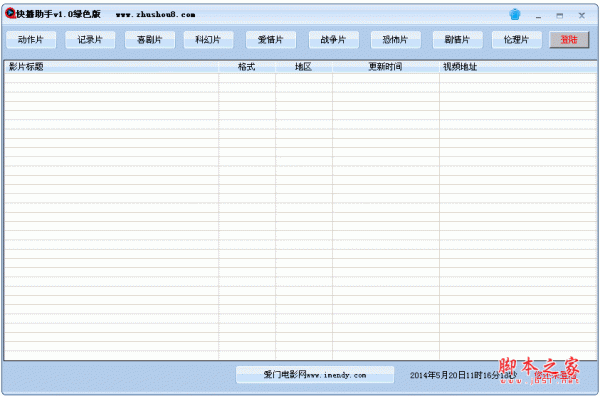Sort by 更新时间 column header
Screen dimensions: 600x396
click(386, 67)
